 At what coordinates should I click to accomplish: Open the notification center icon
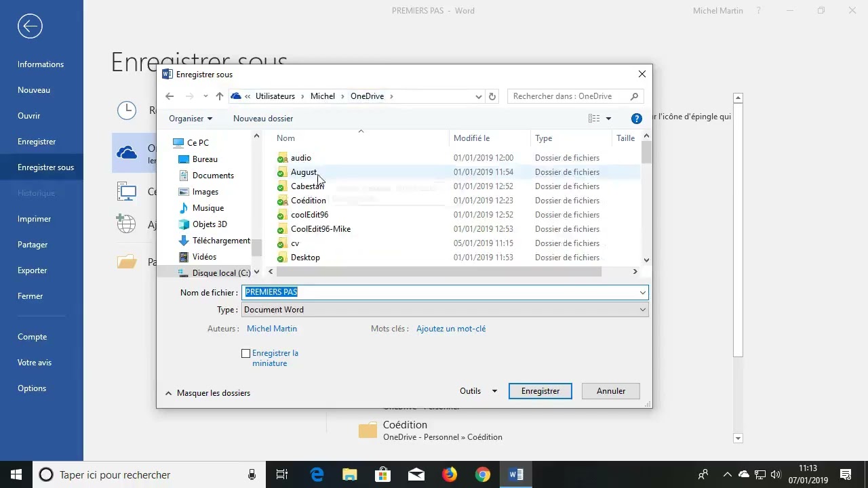tap(846, 474)
